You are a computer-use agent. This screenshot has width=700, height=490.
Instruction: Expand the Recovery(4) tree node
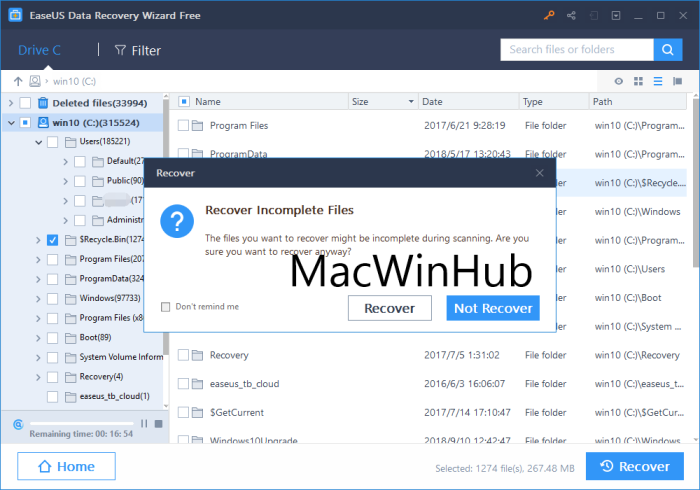38,377
